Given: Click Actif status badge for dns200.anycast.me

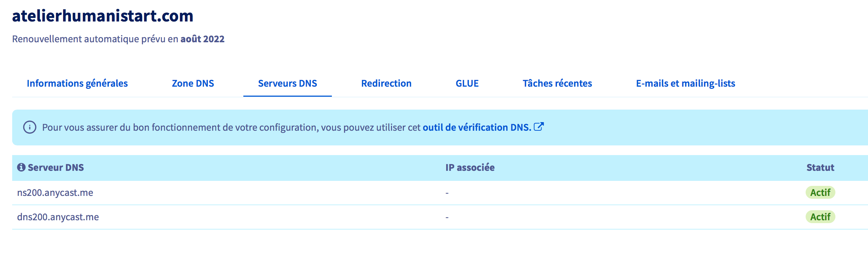Looking at the screenshot, I should [x=820, y=217].
